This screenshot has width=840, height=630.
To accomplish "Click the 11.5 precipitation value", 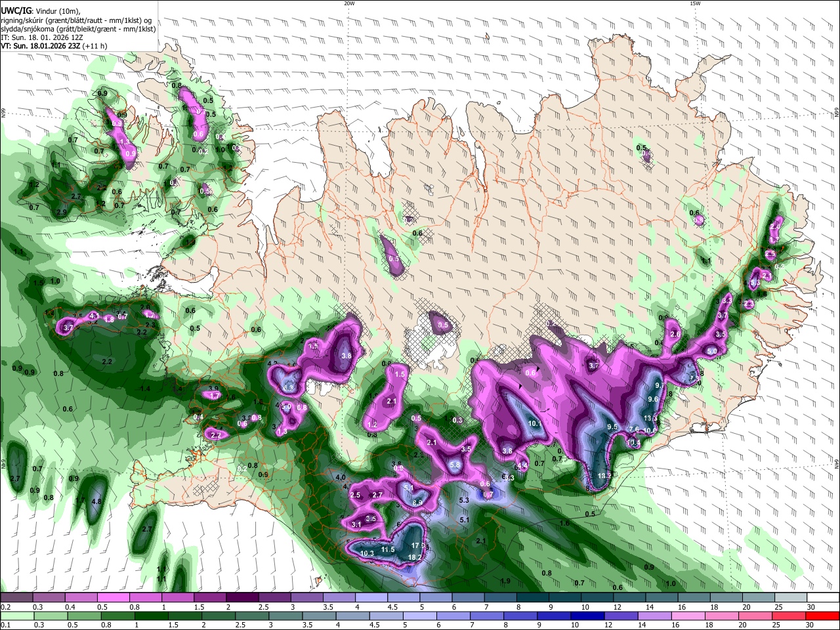I will click(x=388, y=549).
